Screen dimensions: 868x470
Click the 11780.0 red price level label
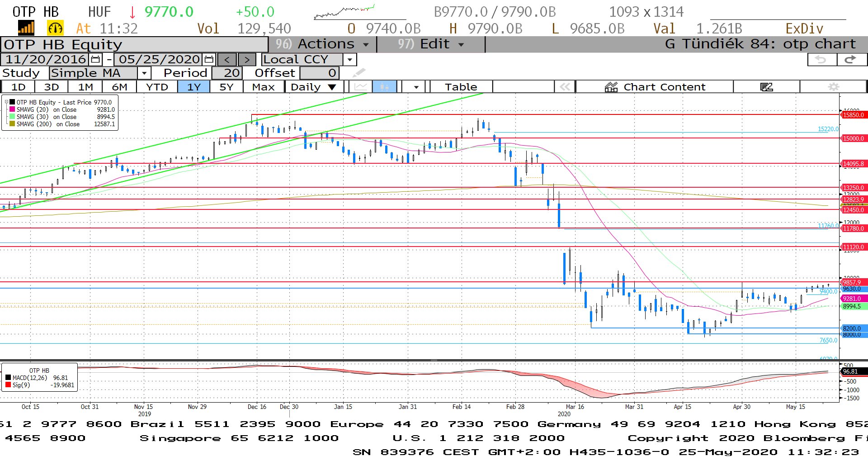853,228
